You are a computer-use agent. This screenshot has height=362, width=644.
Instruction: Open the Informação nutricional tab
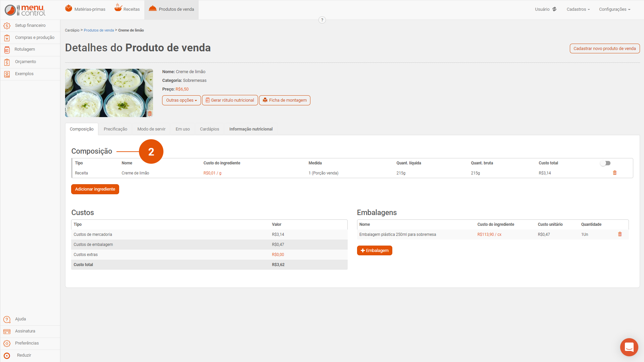[x=251, y=129]
